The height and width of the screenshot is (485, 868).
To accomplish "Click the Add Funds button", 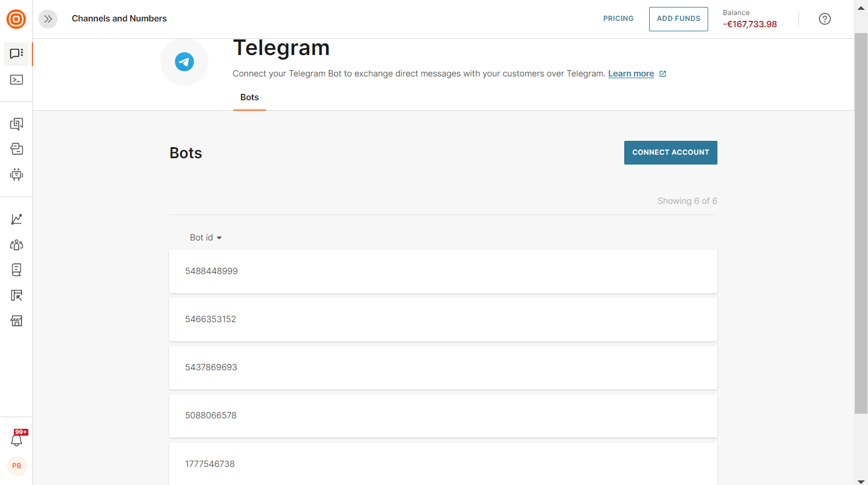I will pos(678,19).
